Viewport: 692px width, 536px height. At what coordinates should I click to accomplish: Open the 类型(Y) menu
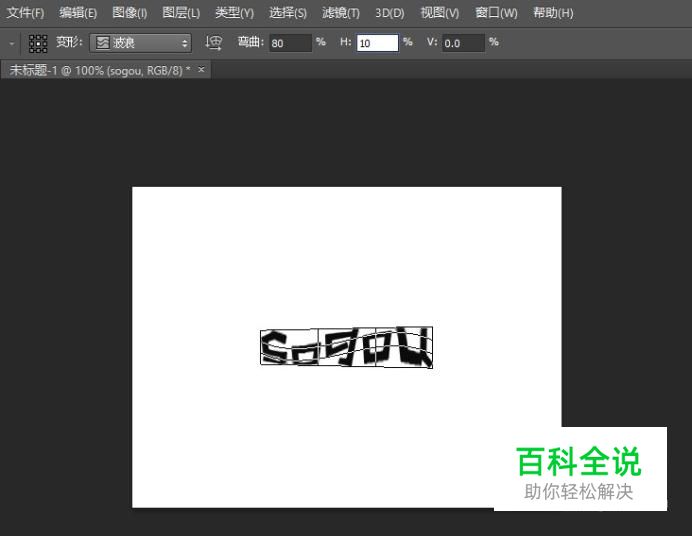click(234, 13)
